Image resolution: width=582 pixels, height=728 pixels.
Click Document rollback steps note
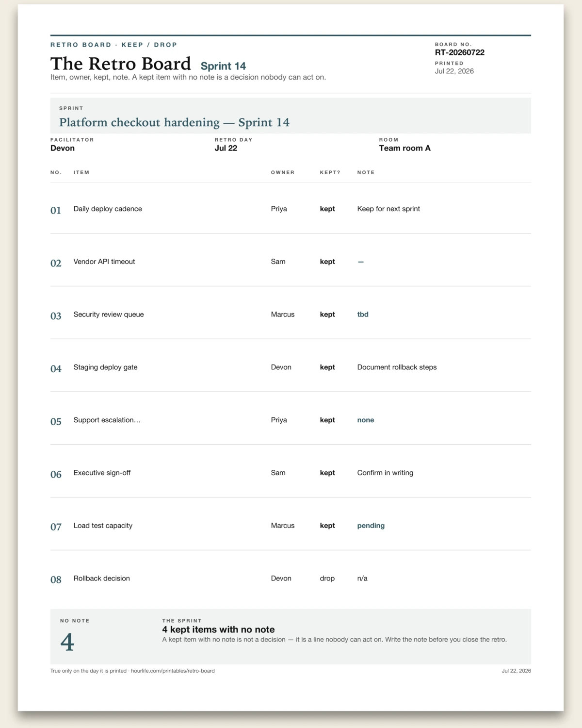397,367
